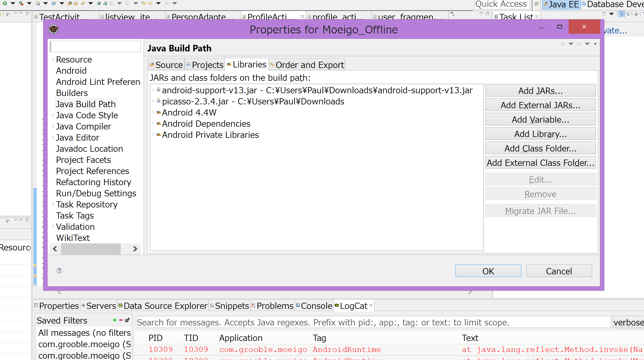The image size is (644, 360).
Task: Click the Open Perspective icon
Action: point(537,4)
